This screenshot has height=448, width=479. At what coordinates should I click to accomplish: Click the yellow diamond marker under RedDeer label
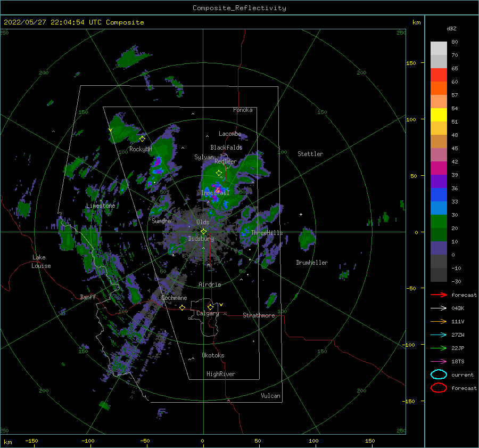tap(219, 173)
